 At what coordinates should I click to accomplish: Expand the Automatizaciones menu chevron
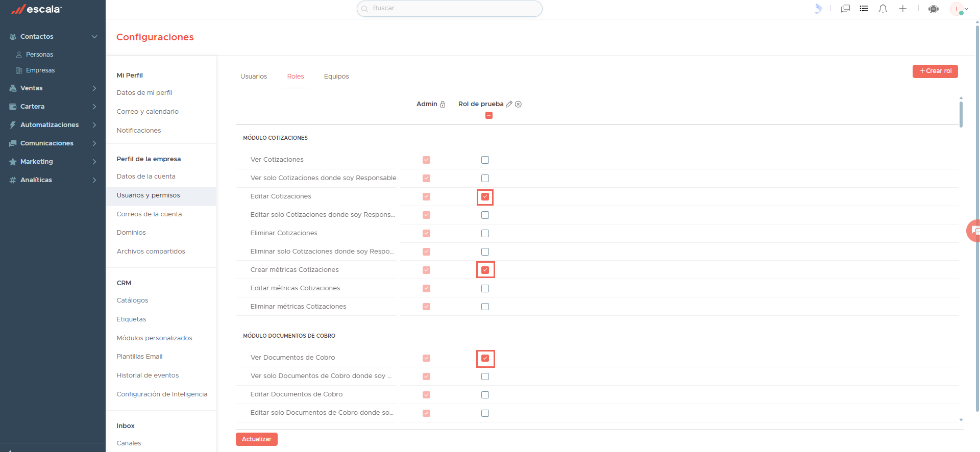click(94, 125)
